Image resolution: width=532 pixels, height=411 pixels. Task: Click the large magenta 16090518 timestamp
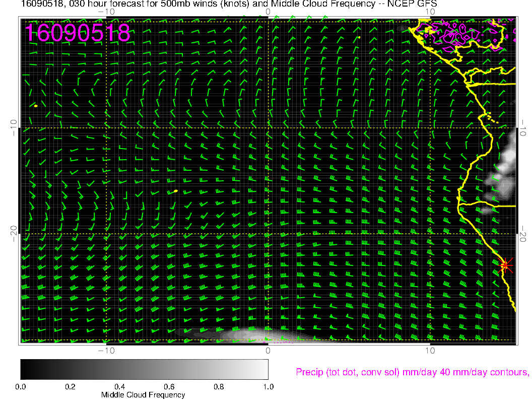click(x=78, y=33)
